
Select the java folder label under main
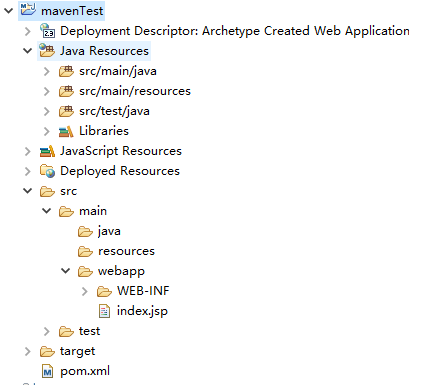[x=109, y=231]
